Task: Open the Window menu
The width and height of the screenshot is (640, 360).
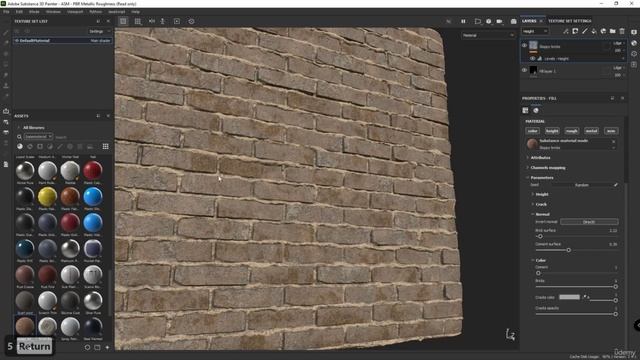Action: point(53,12)
